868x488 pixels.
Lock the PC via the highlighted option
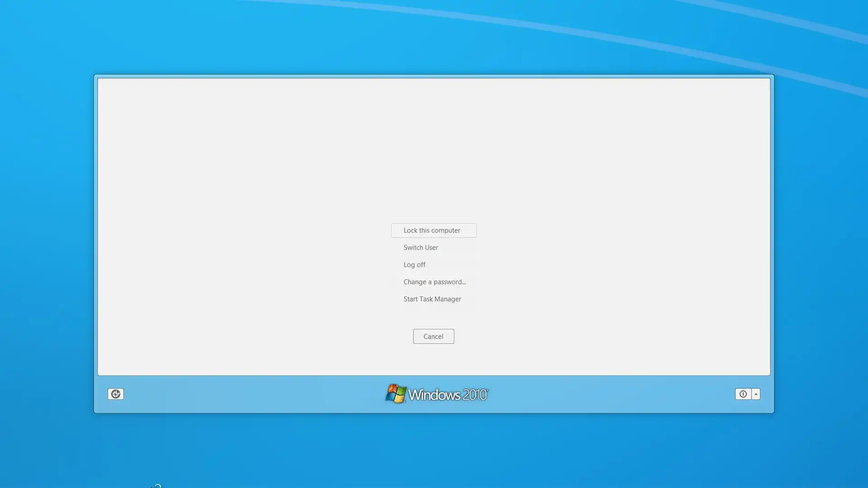point(433,230)
